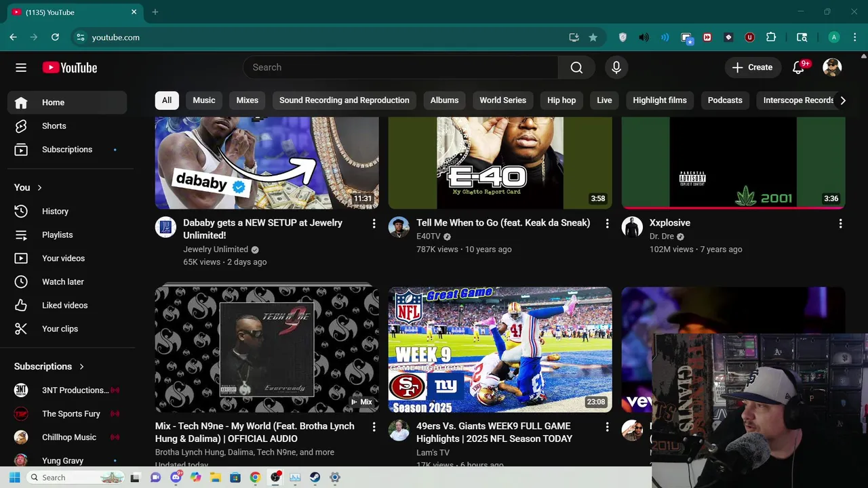The height and width of the screenshot is (488, 868).
Task: Click the uBlock Origin extension icon
Action: [x=749, y=37]
